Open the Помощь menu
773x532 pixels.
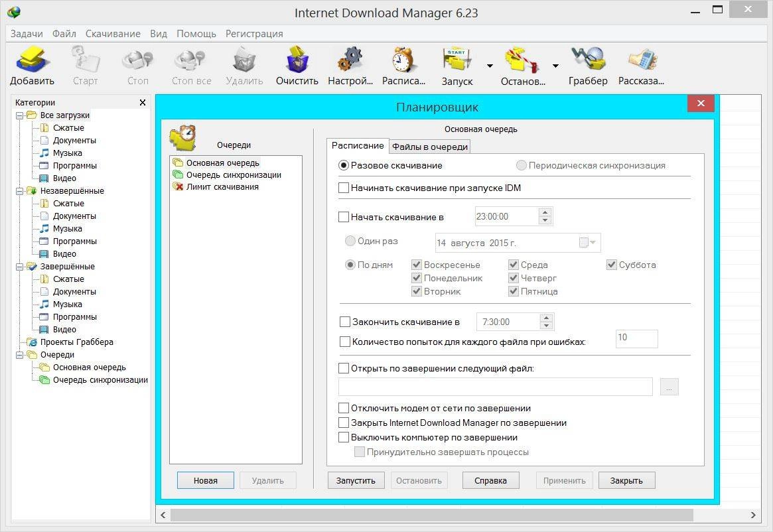196,34
